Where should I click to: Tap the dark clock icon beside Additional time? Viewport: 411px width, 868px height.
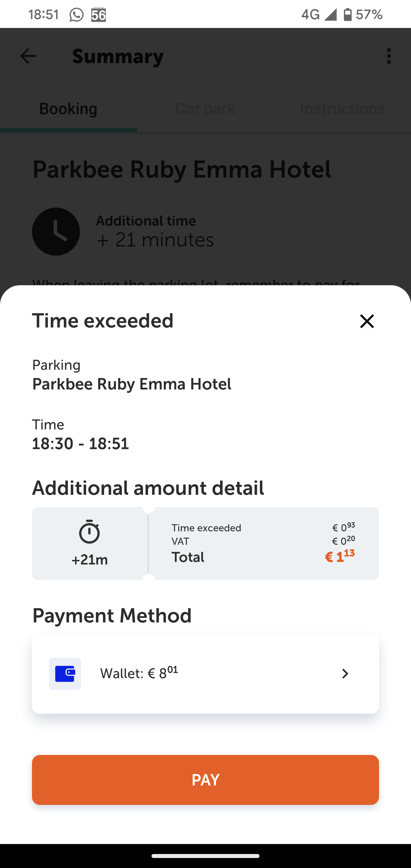[56, 232]
